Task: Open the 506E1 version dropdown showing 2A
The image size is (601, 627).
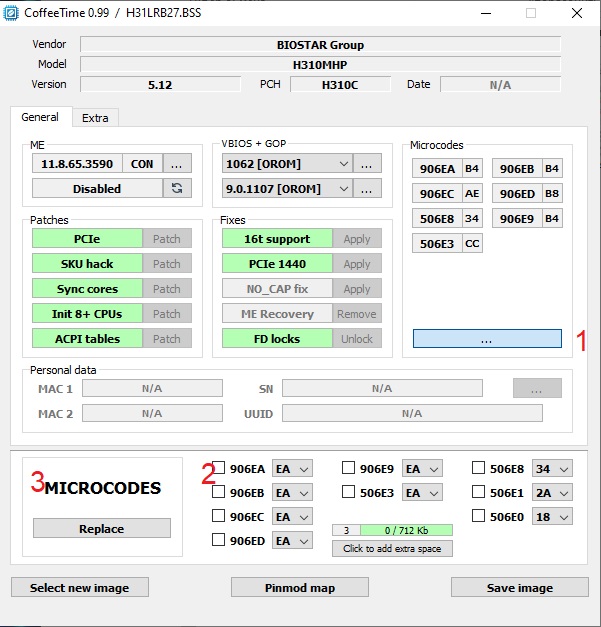Action: point(552,493)
